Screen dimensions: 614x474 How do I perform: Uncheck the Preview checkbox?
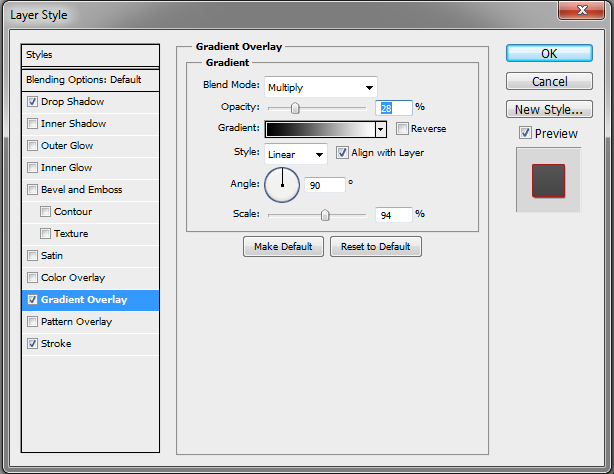pos(525,134)
